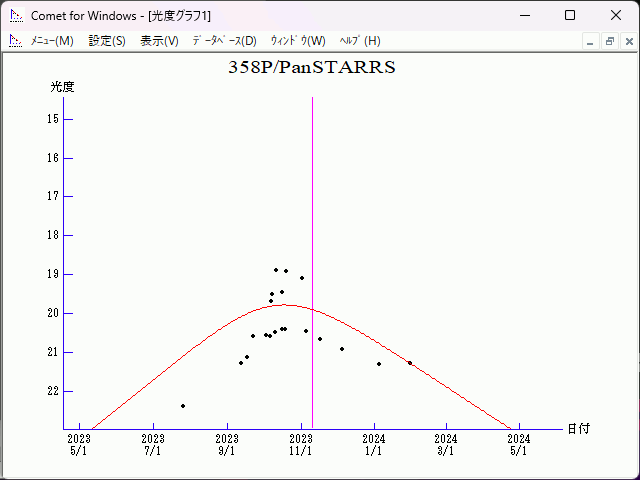Open the ヘルプ(H) help menu
The width and height of the screenshot is (640, 480).
pos(360,41)
